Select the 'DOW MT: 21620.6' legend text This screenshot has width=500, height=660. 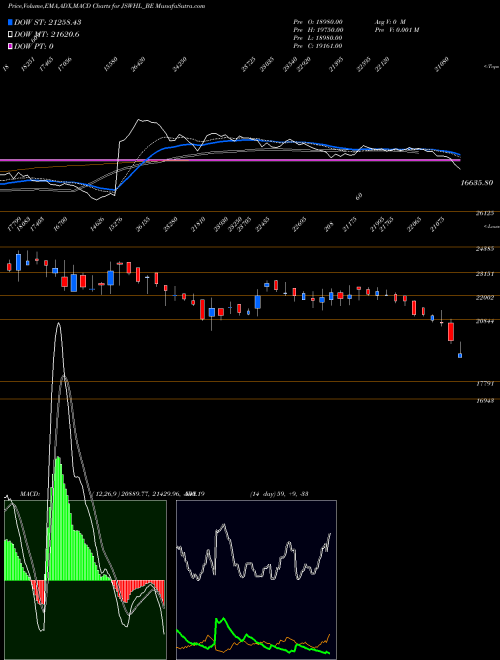[47, 34]
